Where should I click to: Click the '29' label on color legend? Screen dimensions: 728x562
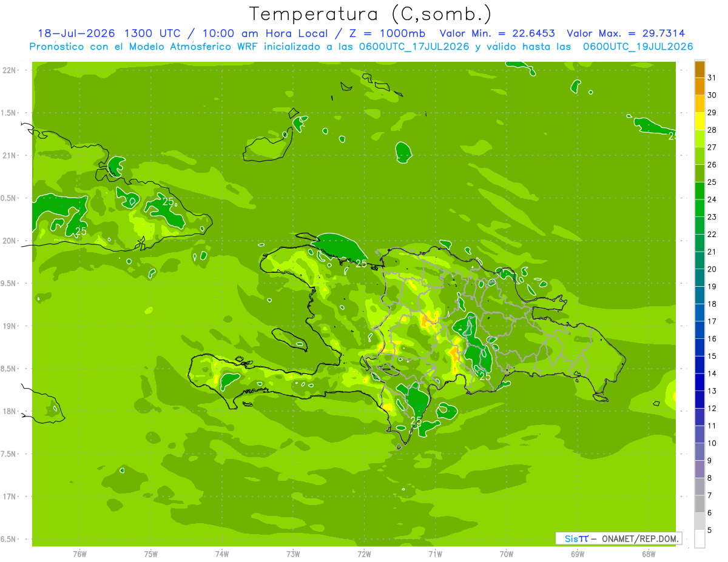tap(712, 113)
